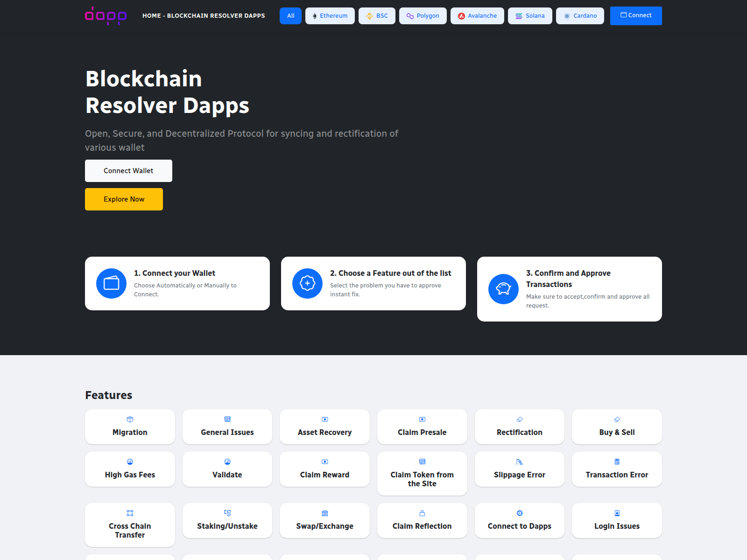
Task: Open the Cross Chain Transfer card
Action: pyautogui.click(x=130, y=525)
